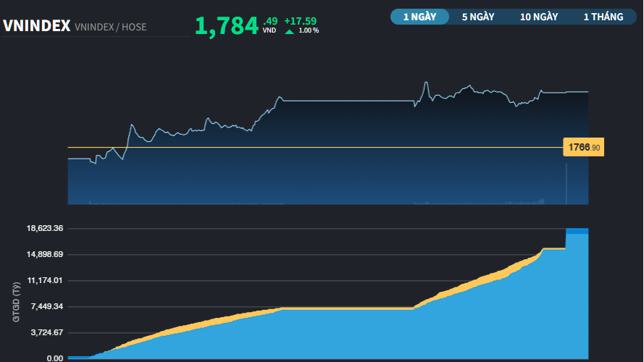Image resolution: width=644 pixels, height=362 pixels.
Task: Switch to the 5 NGÀY tab
Action: pos(477,17)
